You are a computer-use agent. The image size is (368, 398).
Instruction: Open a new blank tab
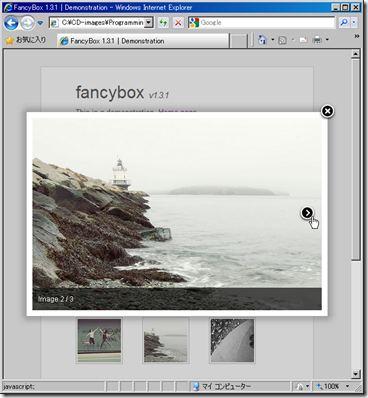[x=239, y=41]
